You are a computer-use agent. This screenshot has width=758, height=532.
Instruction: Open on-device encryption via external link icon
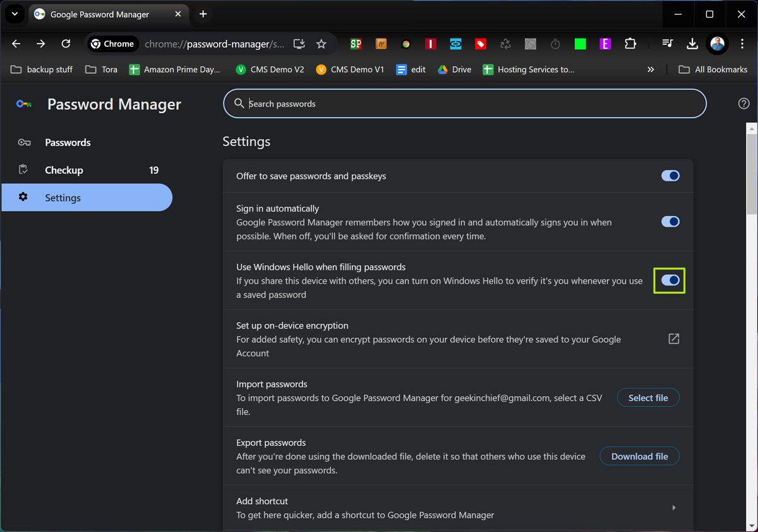point(673,339)
